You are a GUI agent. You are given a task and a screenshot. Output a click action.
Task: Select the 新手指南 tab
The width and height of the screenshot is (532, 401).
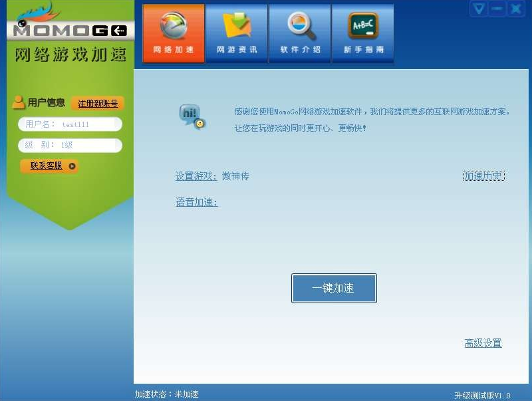[x=363, y=33]
